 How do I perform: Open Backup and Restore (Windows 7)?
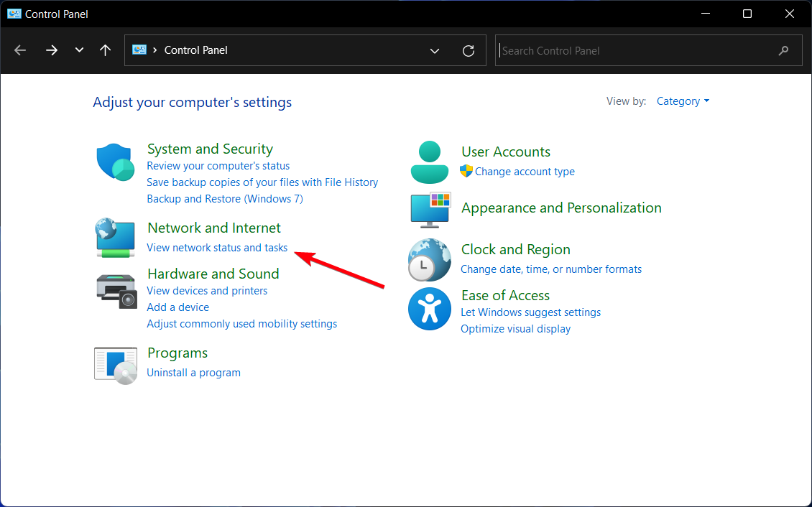pos(225,199)
